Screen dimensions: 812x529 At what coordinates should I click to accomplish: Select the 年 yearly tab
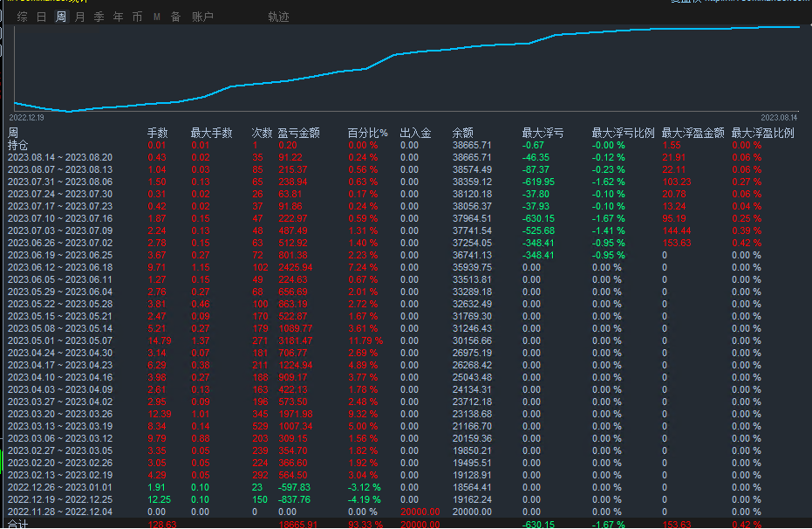pos(118,17)
